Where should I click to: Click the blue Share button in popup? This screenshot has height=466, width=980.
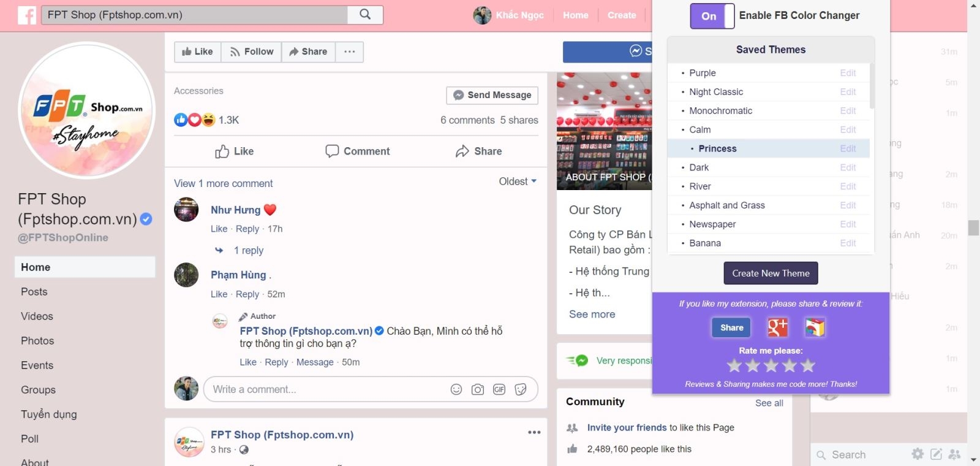(731, 327)
